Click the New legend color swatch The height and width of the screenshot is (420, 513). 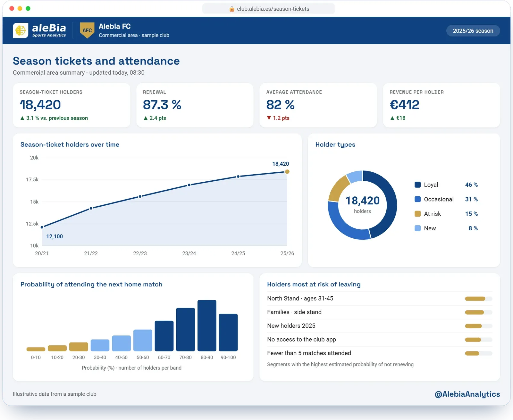pos(417,228)
